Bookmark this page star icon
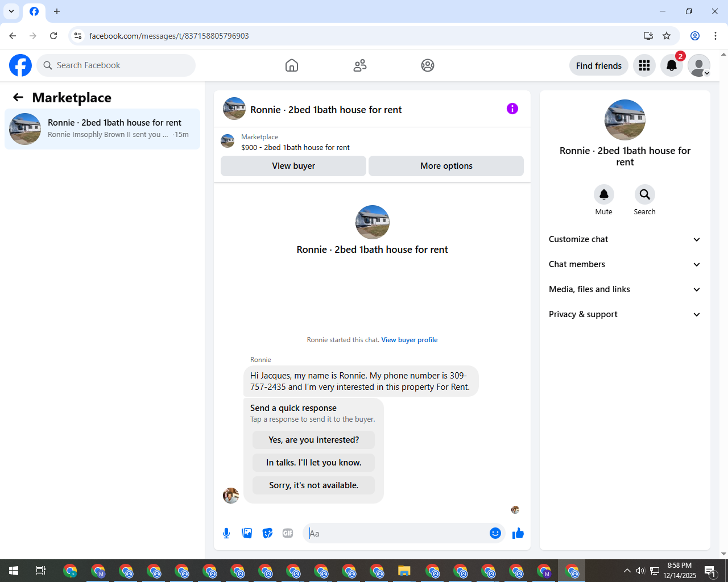Image resolution: width=728 pixels, height=582 pixels. click(x=667, y=36)
